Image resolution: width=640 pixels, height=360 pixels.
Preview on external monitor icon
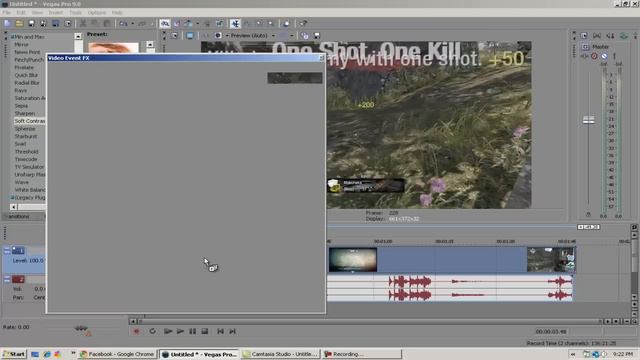click(x=190, y=36)
